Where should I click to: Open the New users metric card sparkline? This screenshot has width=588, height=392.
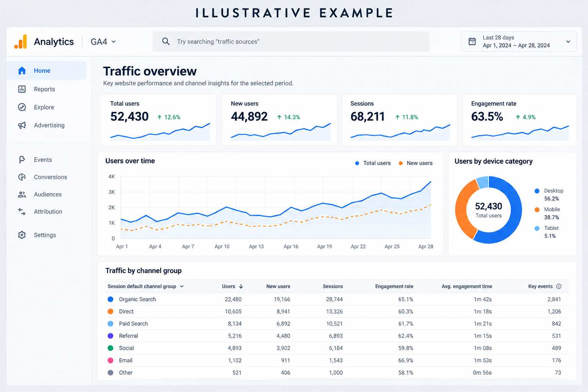pos(281,132)
